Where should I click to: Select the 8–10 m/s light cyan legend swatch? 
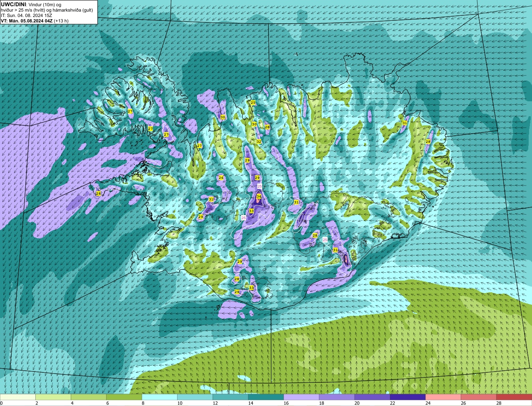[x=160, y=397]
